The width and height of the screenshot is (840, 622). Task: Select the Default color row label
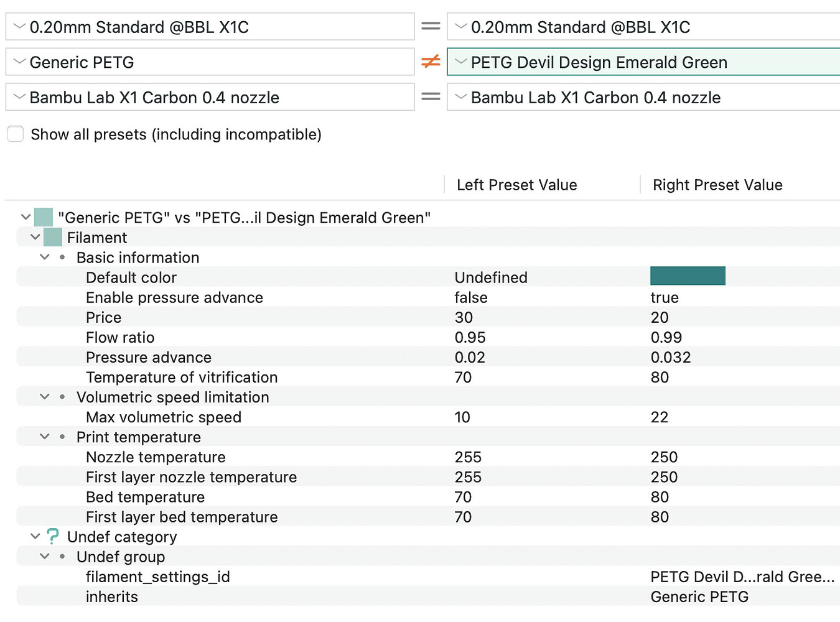coord(131,277)
